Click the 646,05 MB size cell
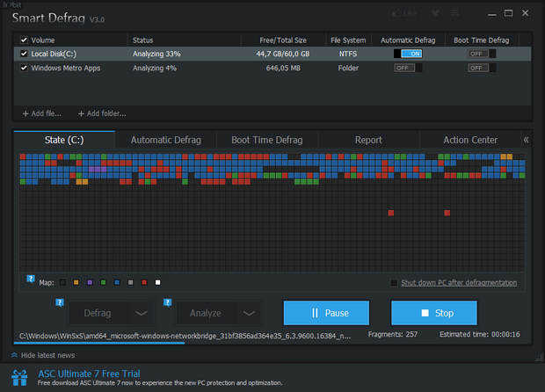545x392 pixels. point(283,68)
